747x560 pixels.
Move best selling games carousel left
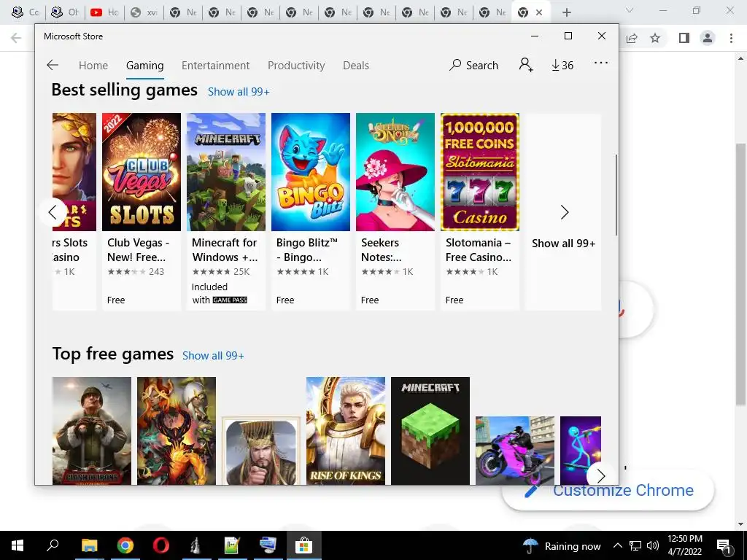[53, 212]
